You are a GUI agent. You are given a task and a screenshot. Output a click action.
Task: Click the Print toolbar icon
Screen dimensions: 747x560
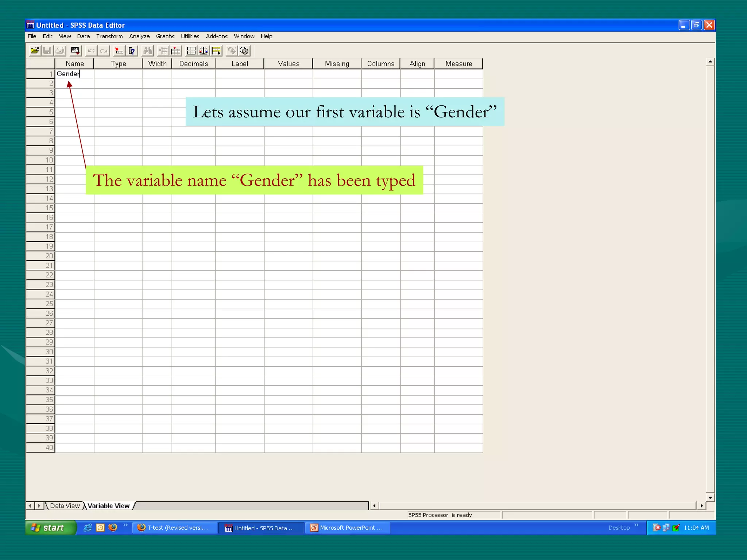tap(60, 51)
